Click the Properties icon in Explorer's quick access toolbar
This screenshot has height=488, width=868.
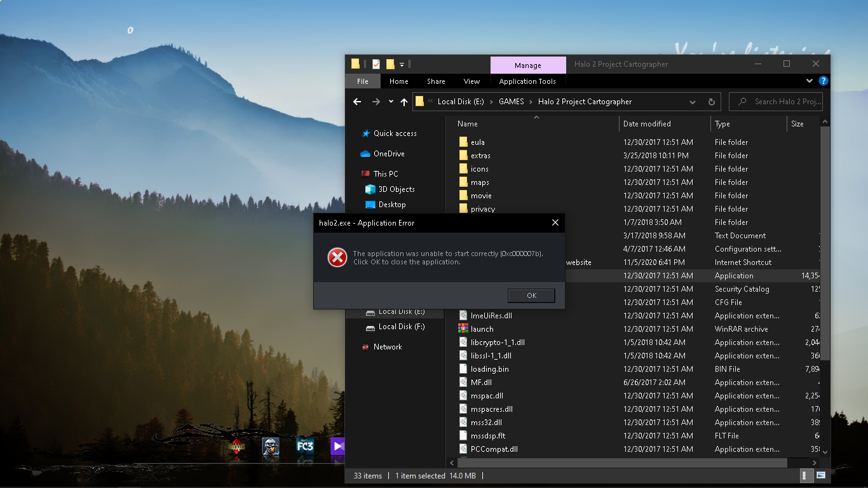coord(376,64)
